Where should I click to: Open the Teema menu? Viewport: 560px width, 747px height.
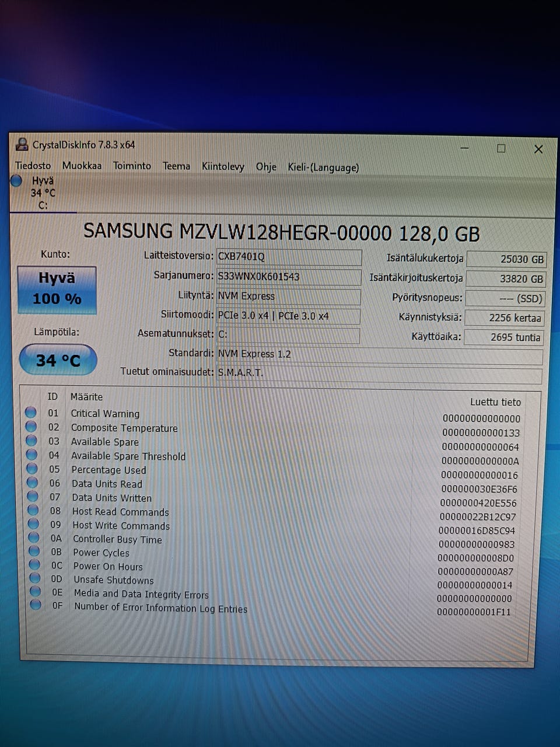[x=176, y=166]
